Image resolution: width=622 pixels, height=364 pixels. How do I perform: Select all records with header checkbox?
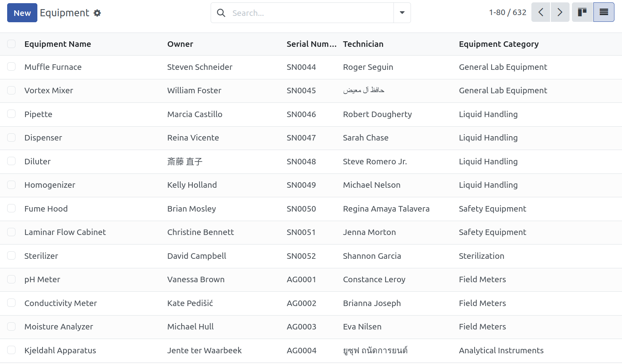(12, 44)
